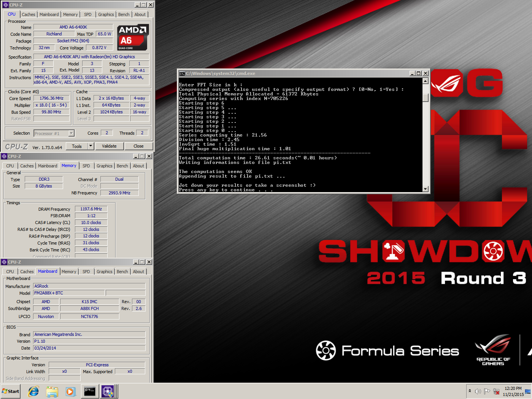Go to Bench tab in top CPU-Z window
This screenshot has height=399, width=532.
[124, 14]
